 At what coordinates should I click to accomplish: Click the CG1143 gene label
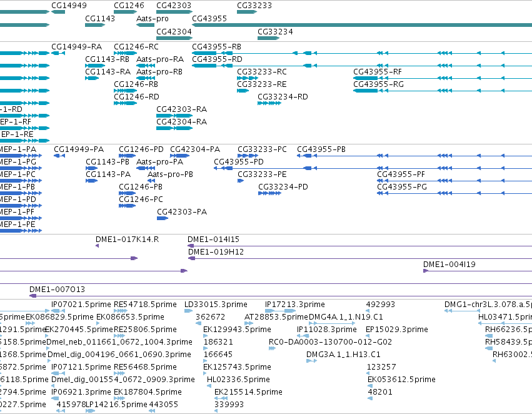[100, 18]
